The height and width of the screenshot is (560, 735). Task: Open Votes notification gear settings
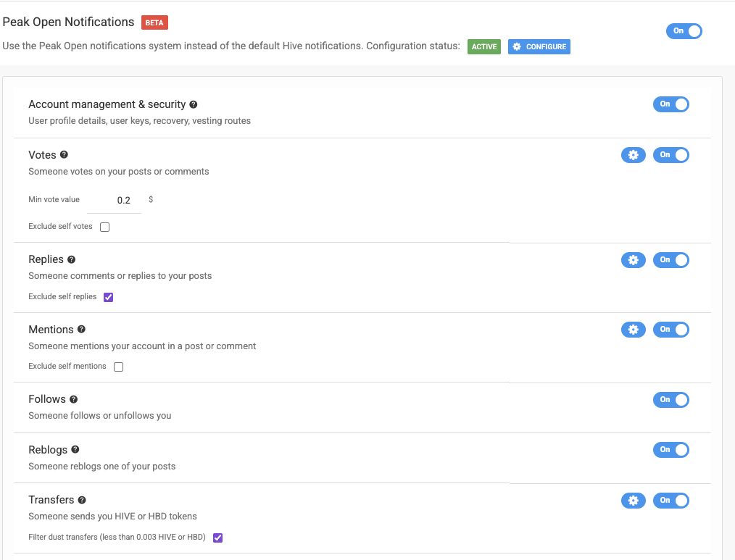coord(633,155)
